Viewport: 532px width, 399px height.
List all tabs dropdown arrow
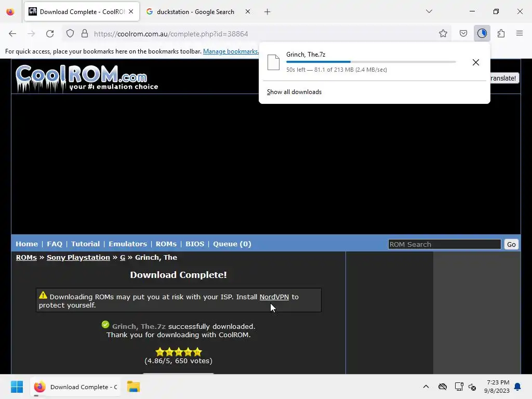(429, 11)
